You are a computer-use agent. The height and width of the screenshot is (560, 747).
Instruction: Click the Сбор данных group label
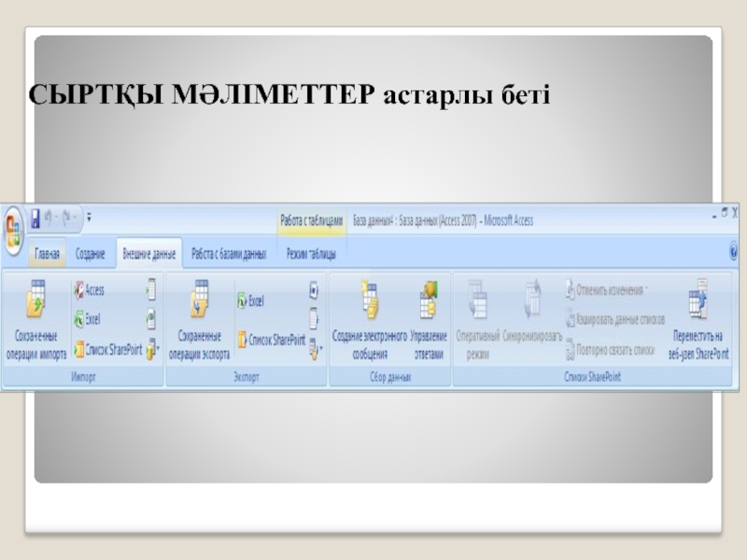[390, 377]
